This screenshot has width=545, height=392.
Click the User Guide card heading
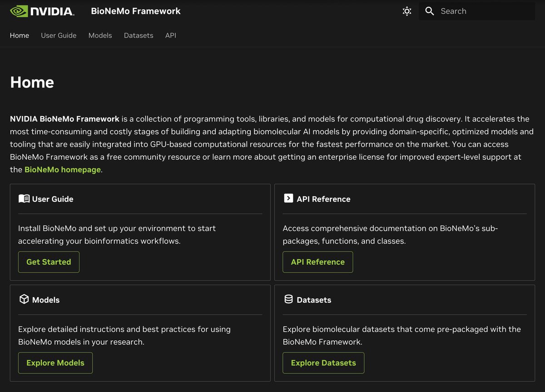(x=53, y=199)
